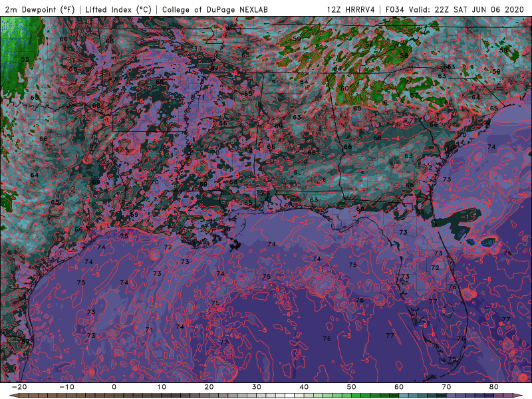Pick the purple color bar segment under 70

tap(452, 396)
